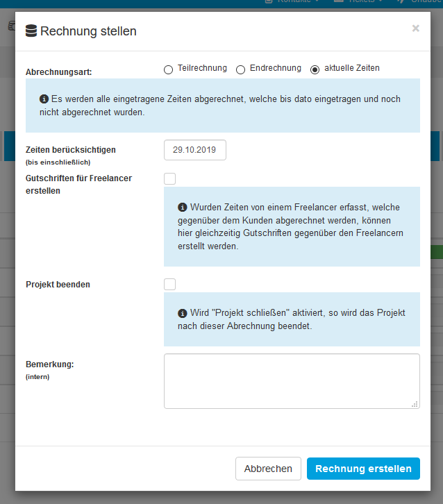Enable Gutschriften für Freelancer erstellen checkbox
The height and width of the screenshot is (504, 443).
click(x=169, y=178)
